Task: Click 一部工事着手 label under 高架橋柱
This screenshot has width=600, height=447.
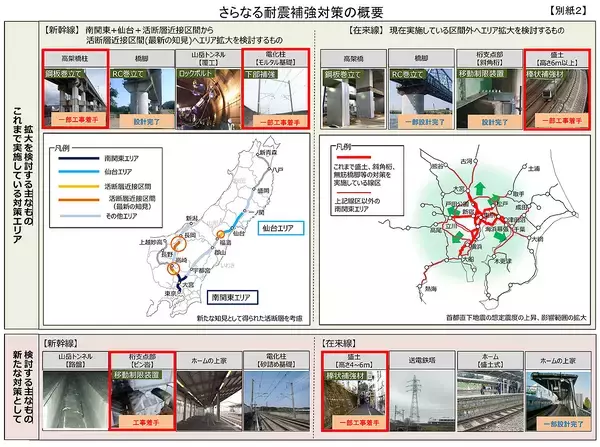Action: coord(78,120)
